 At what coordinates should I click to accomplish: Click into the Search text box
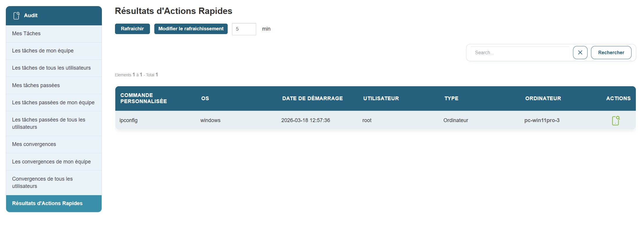521,53
